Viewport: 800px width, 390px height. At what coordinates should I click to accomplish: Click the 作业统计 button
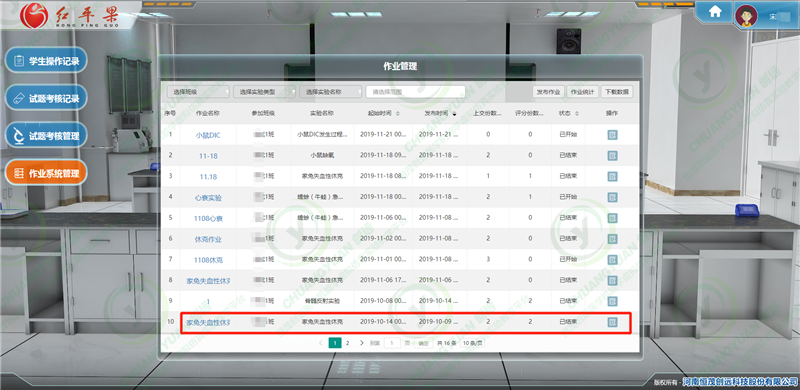[582, 92]
